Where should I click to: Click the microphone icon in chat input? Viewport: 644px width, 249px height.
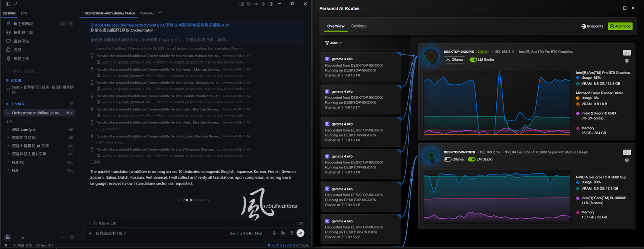[x=274, y=233]
